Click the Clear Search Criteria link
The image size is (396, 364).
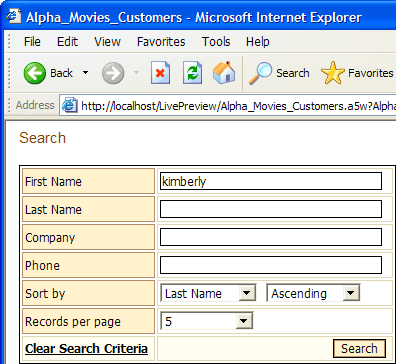coord(86,348)
